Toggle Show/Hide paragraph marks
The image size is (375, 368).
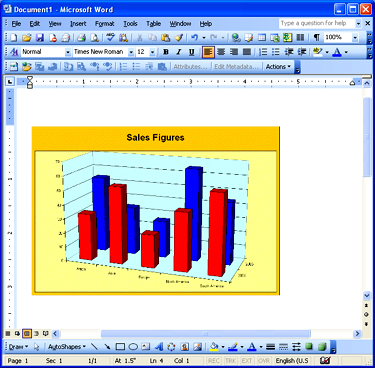tap(316, 37)
